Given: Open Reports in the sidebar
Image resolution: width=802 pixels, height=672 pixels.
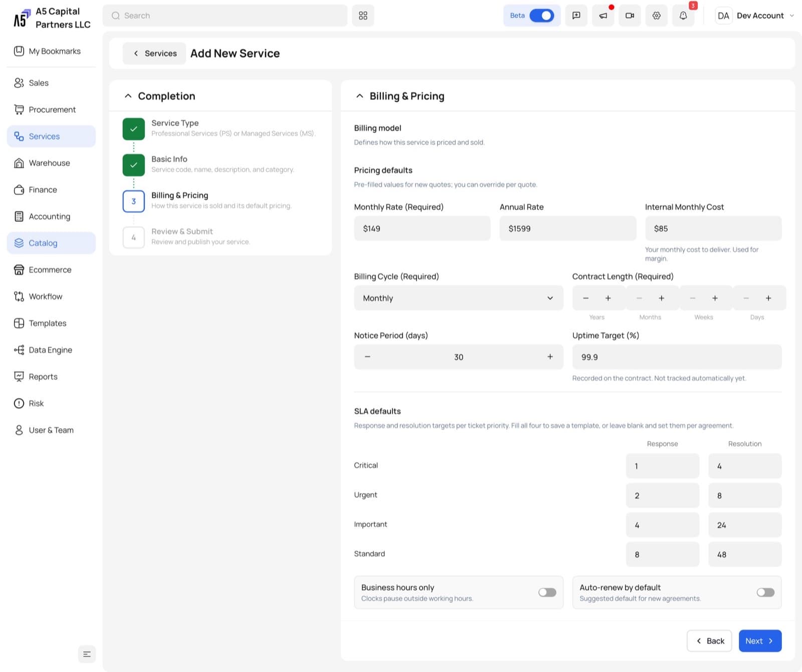Looking at the screenshot, I should [51, 376].
